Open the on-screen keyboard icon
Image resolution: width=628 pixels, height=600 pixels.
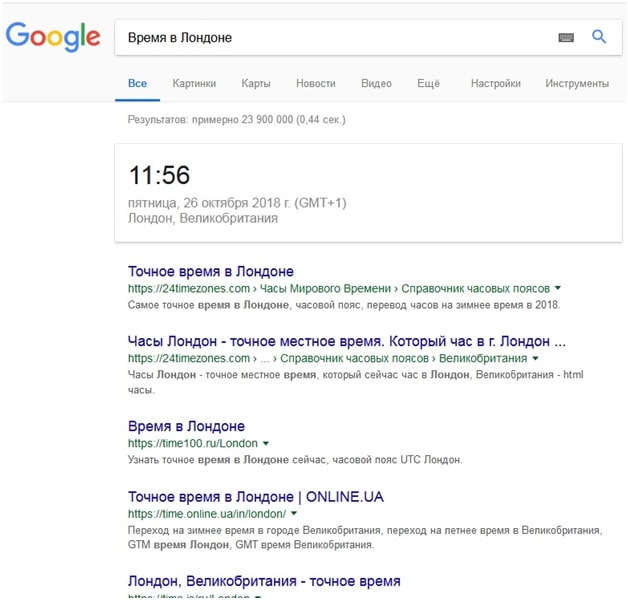coord(566,38)
